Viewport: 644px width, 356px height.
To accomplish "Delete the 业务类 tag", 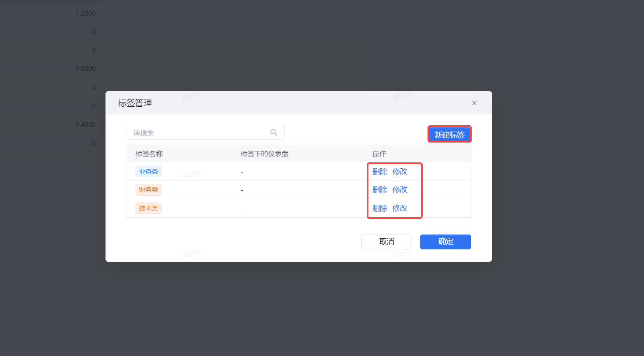I will 380,172.
